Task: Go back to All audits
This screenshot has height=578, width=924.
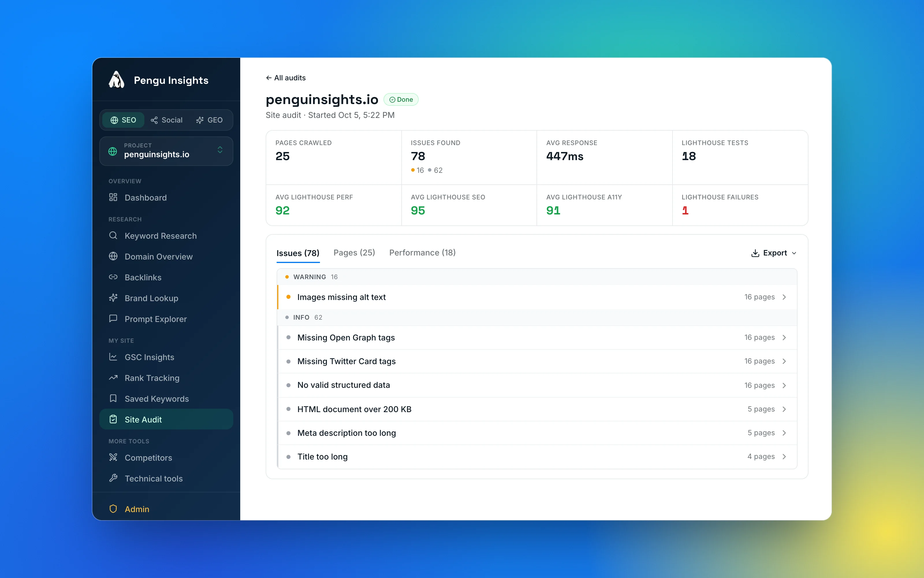Action: coord(286,78)
